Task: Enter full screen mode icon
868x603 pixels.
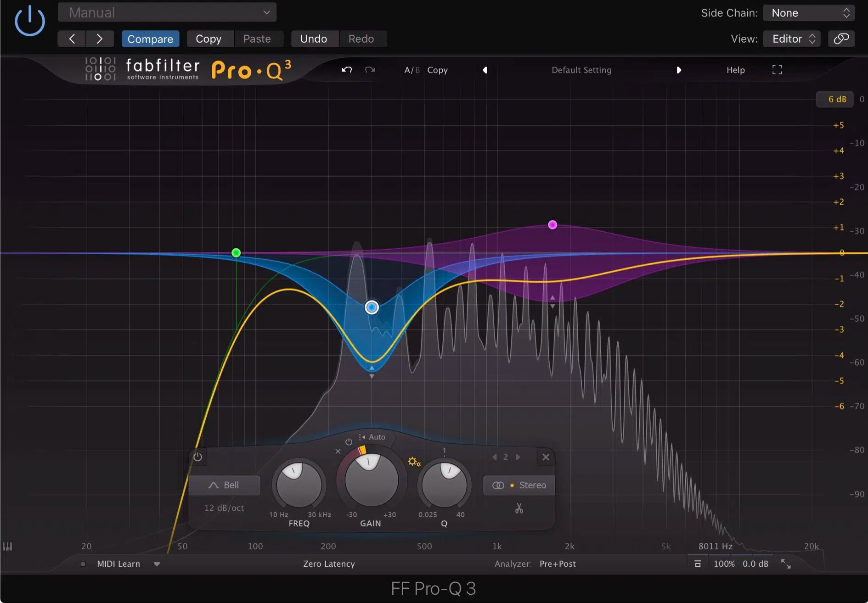Action: pyautogui.click(x=777, y=70)
